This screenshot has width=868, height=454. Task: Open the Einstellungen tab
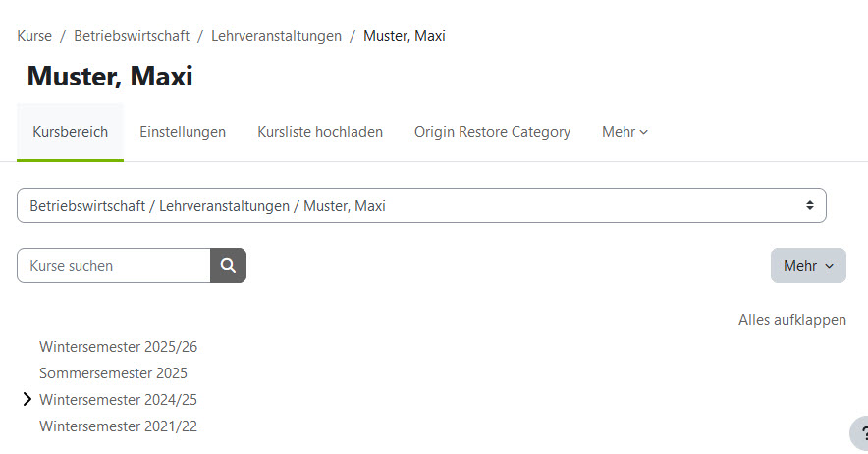[183, 132]
